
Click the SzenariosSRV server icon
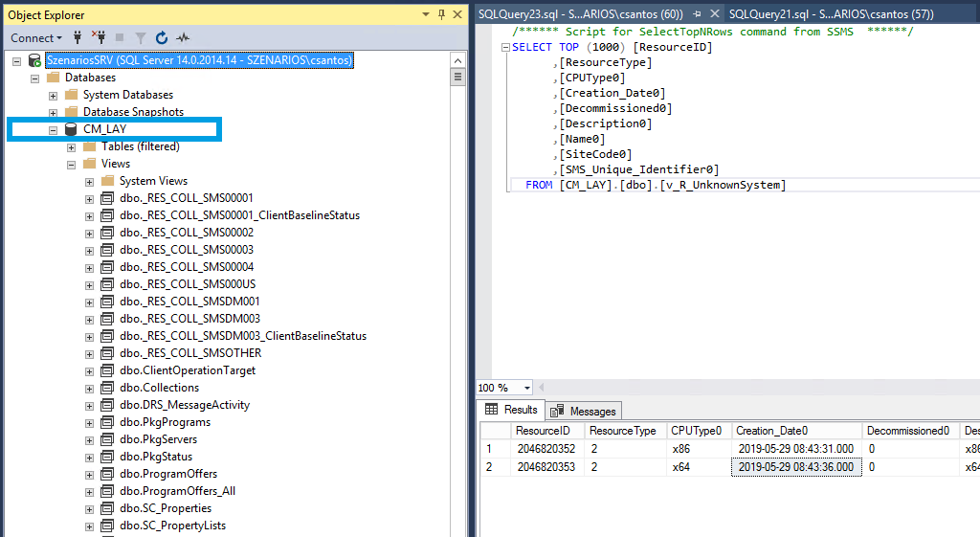(x=35, y=60)
